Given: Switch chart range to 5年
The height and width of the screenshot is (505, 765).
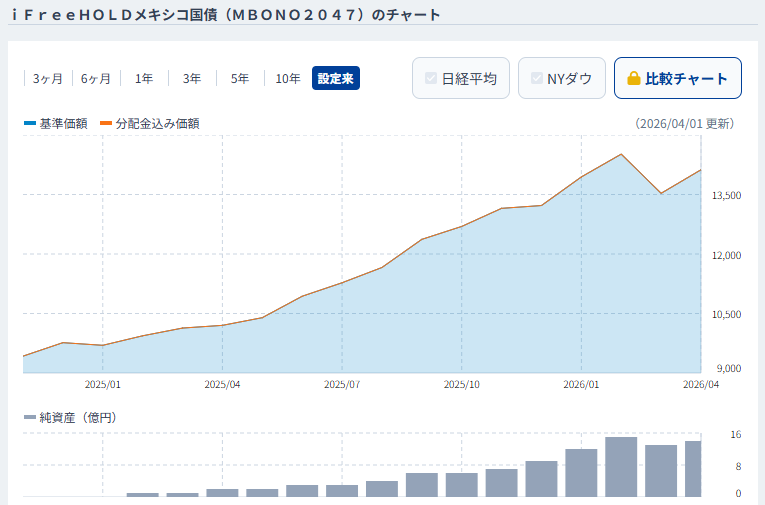Looking at the screenshot, I should coord(240,78).
